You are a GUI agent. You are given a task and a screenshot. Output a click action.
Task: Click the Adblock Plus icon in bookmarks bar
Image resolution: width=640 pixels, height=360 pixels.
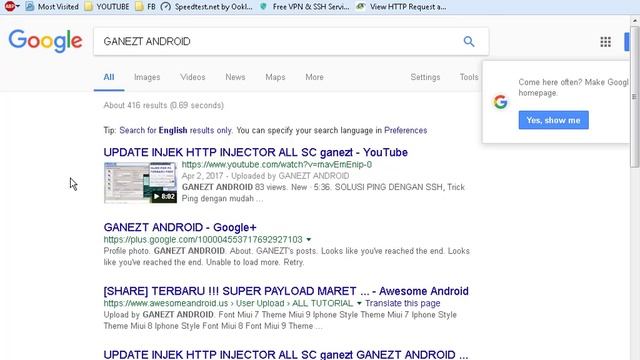[11, 6]
